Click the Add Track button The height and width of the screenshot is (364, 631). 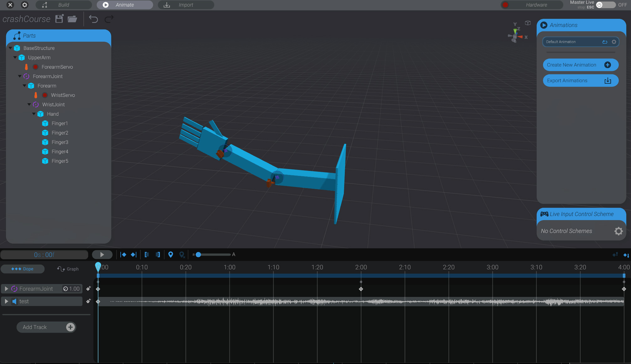tap(46, 327)
